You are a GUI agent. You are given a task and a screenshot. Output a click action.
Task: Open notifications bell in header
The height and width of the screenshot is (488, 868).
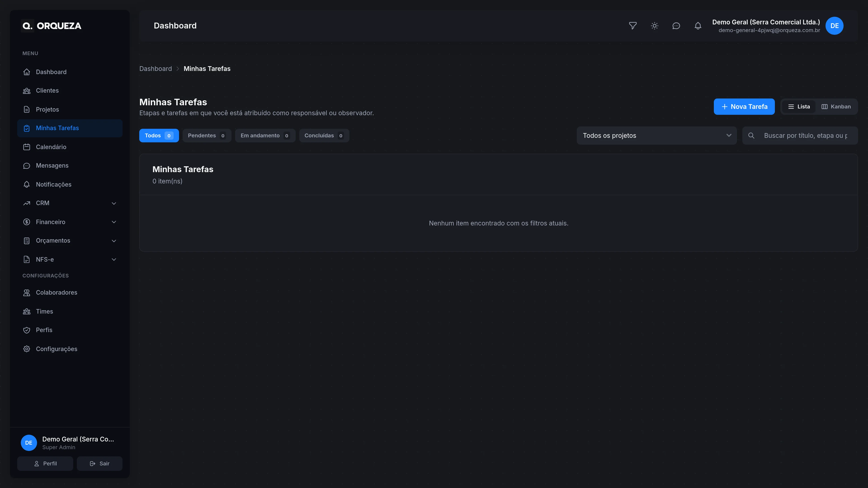coord(698,26)
